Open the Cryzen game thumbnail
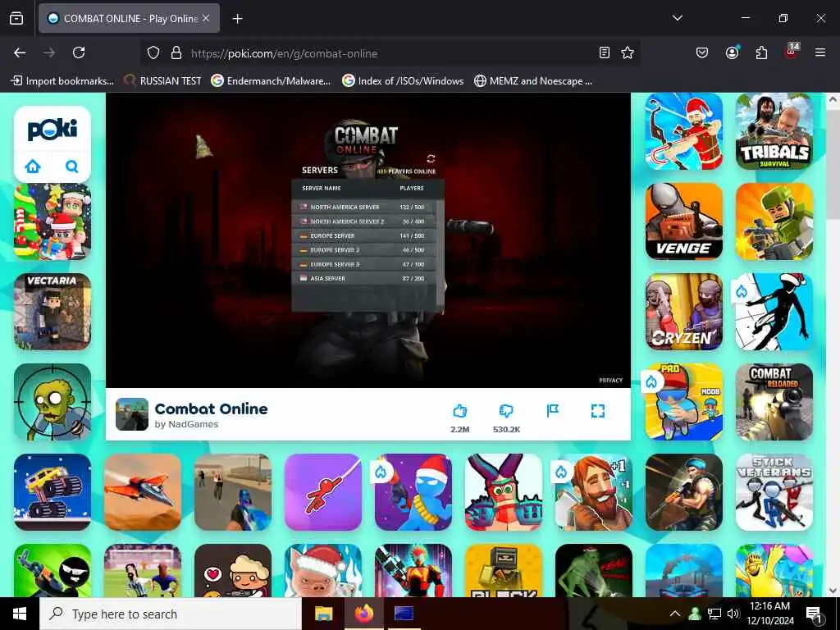The image size is (840, 630). (684, 311)
